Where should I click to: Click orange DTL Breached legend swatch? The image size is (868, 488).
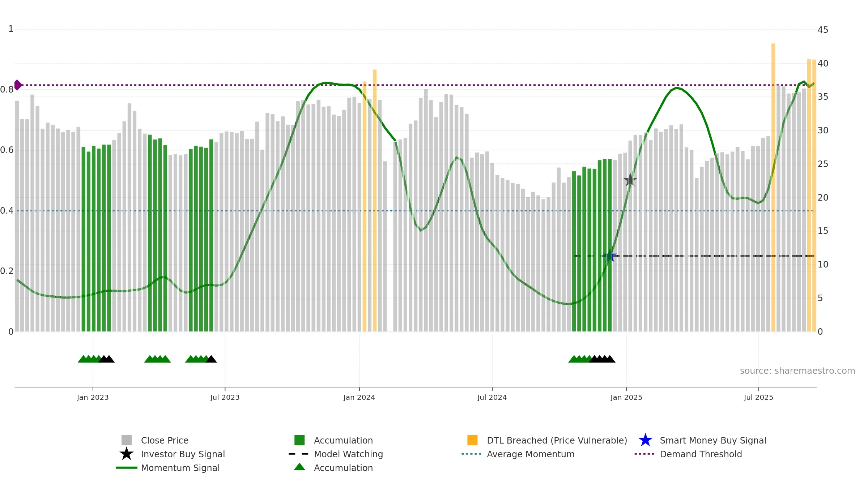pos(472,440)
